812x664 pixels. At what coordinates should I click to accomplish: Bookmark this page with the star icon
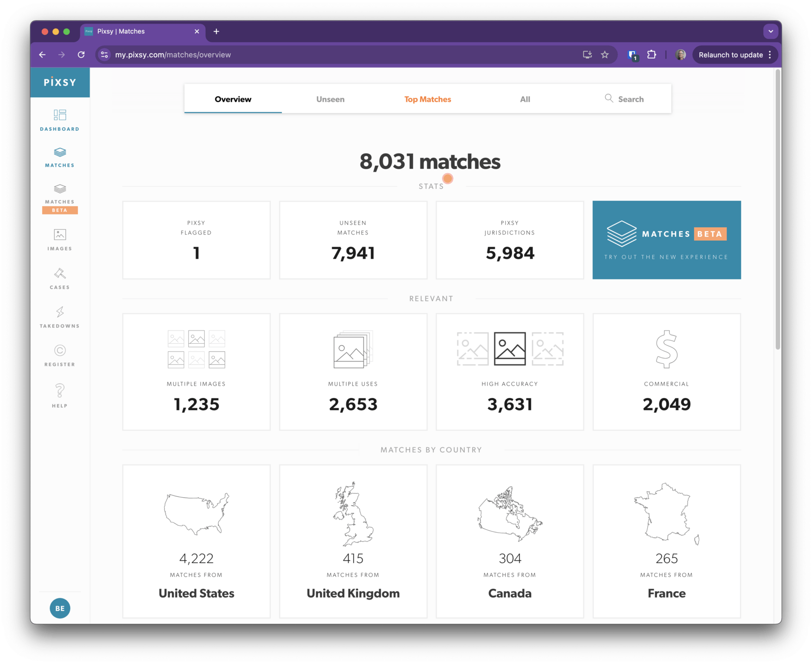[605, 55]
